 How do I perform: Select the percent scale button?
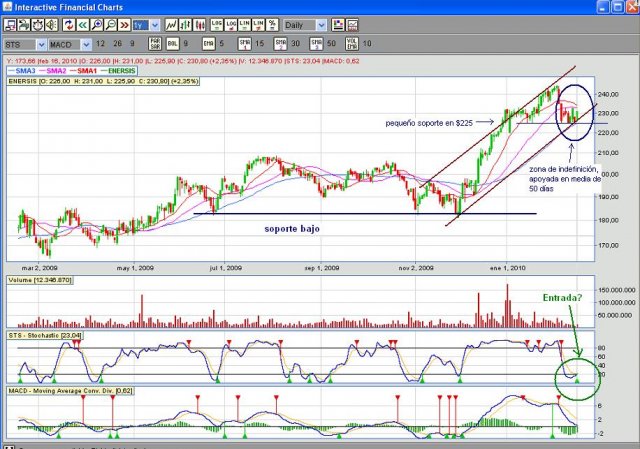[272, 25]
